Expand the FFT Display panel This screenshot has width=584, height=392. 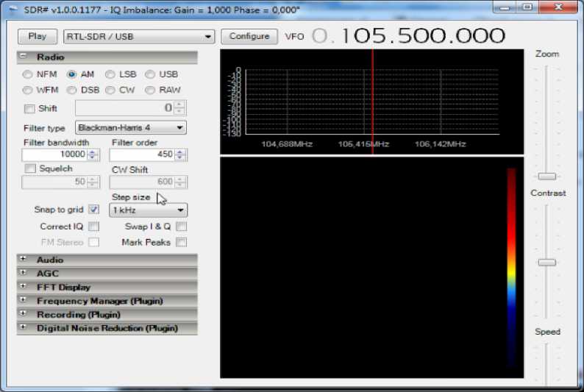click(x=24, y=287)
